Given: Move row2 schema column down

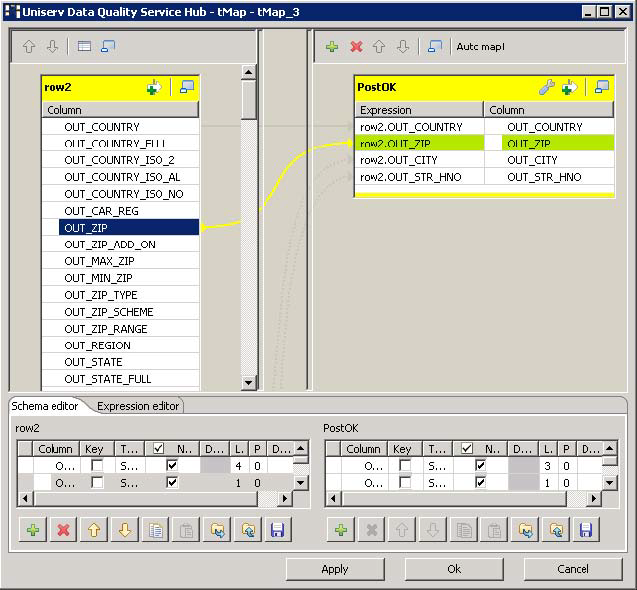Looking at the screenshot, I should point(125,530).
